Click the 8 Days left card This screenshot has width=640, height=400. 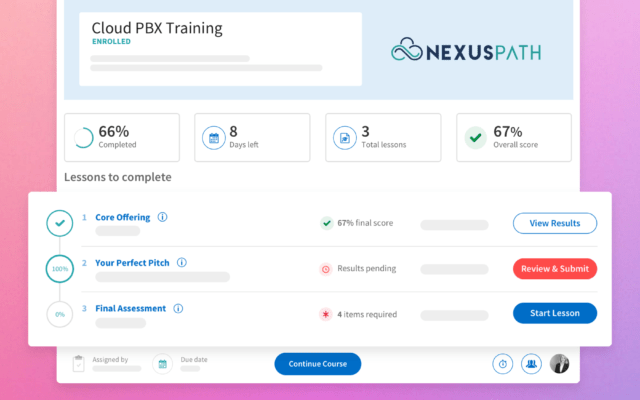252,138
